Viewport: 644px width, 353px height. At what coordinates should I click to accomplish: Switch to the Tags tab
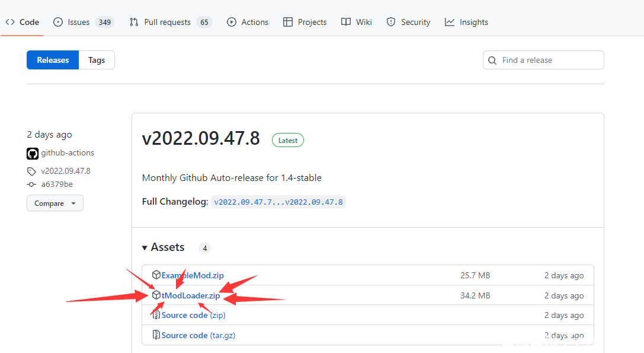97,60
